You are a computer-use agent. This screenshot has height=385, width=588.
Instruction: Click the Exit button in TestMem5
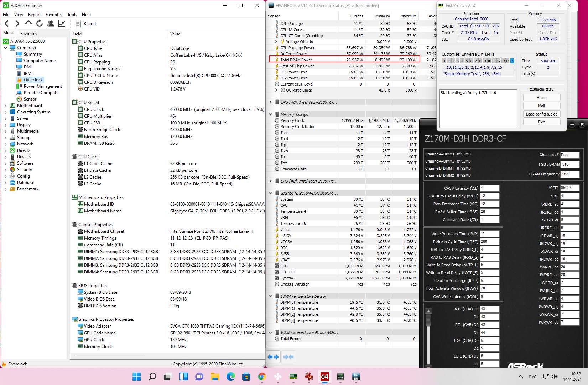click(x=541, y=122)
